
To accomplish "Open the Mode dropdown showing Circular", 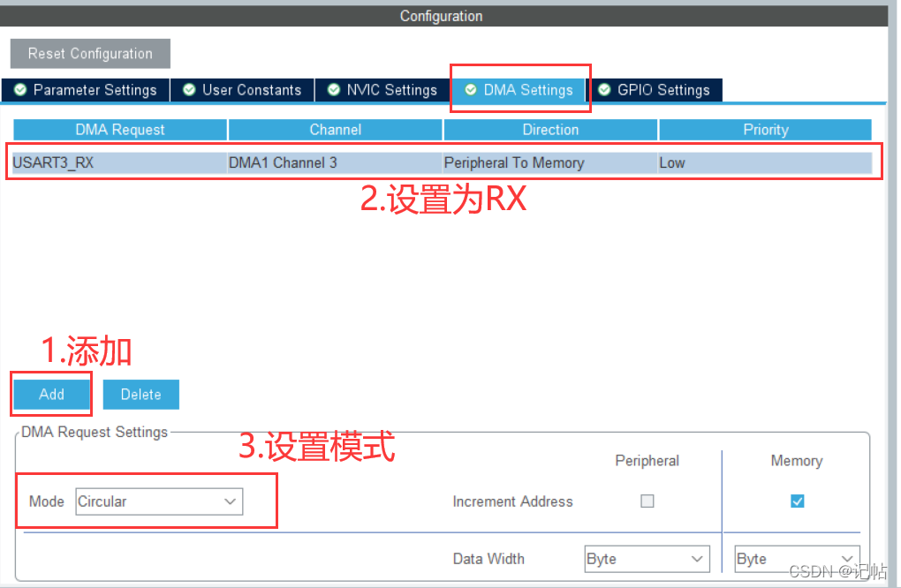I will coord(159,501).
